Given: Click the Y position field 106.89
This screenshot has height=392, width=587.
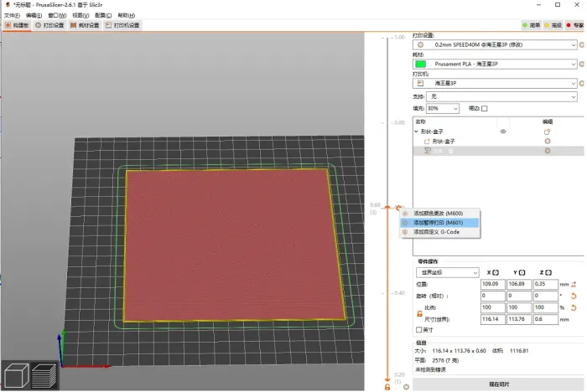Looking at the screenshot, I should [x=519, y=284].
